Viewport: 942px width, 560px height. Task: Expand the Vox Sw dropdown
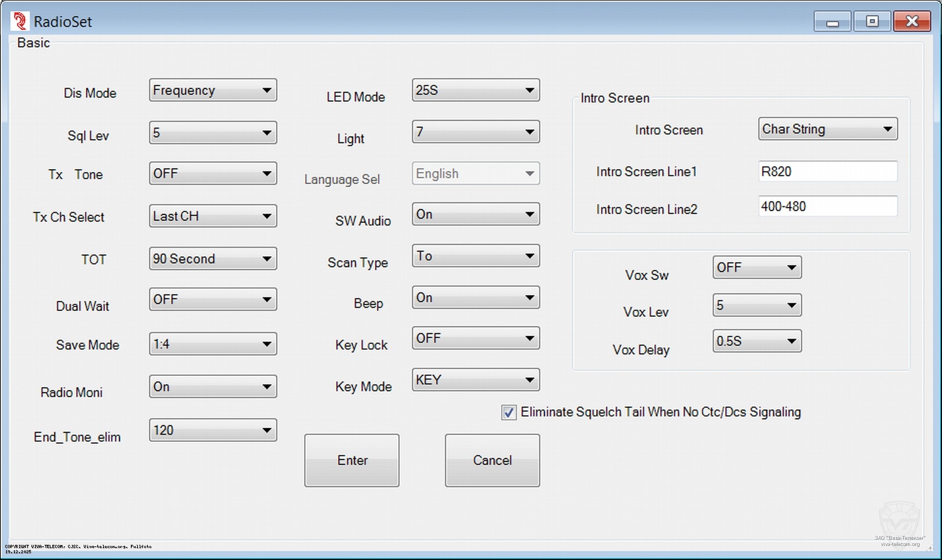click(x=757, y=268)
